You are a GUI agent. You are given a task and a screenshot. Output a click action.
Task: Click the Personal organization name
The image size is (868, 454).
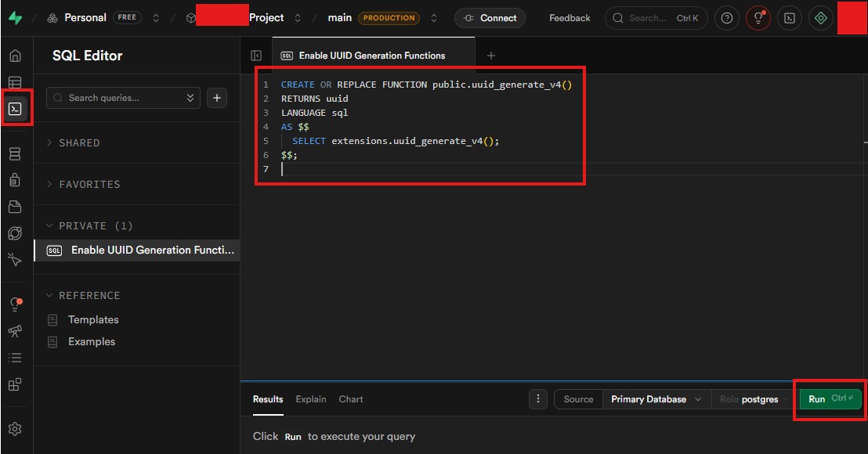point(85,18)
